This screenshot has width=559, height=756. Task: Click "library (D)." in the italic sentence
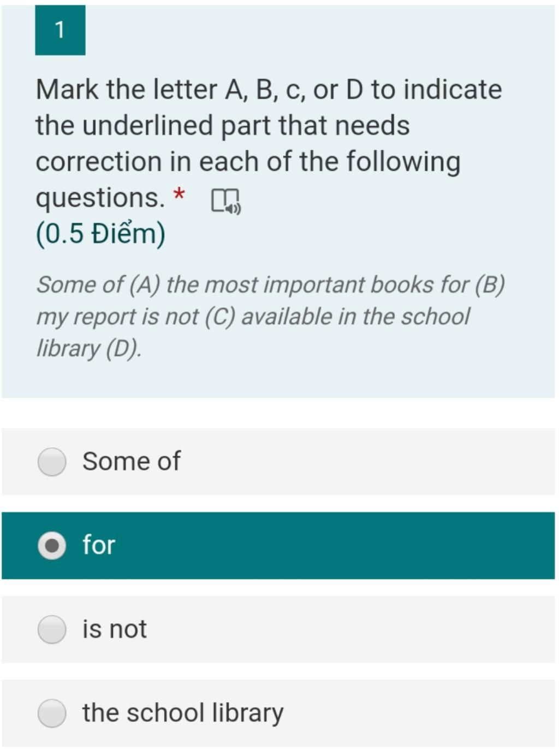coord(89,348)
